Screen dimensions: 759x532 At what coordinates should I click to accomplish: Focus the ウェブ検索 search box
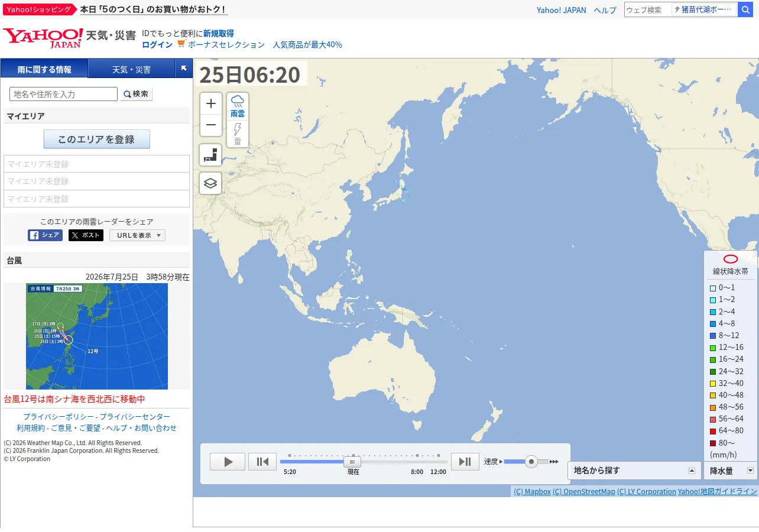point(648,9)
